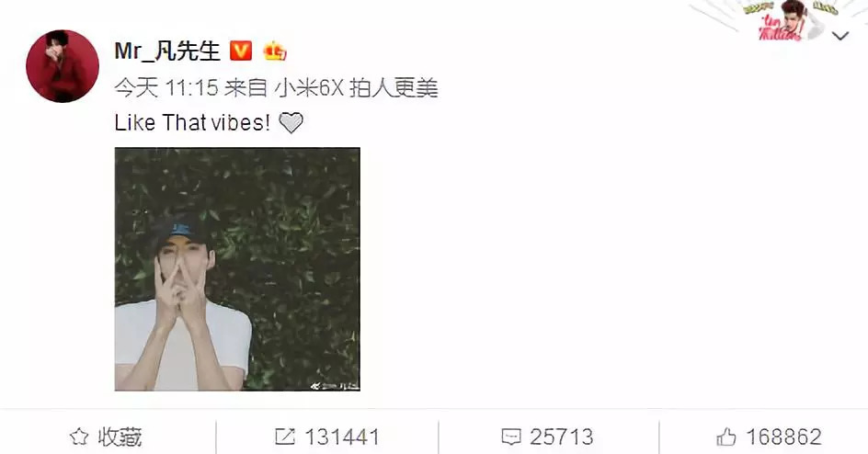Click the thumbs-up like icon

[x=726, y=437]
